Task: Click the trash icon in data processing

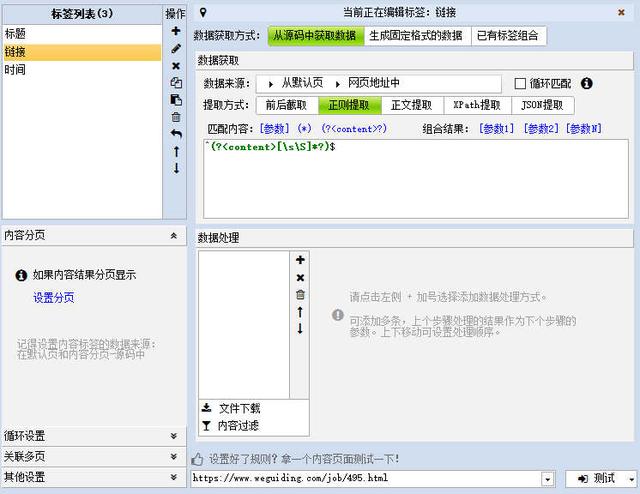Action: coord(300,294)
